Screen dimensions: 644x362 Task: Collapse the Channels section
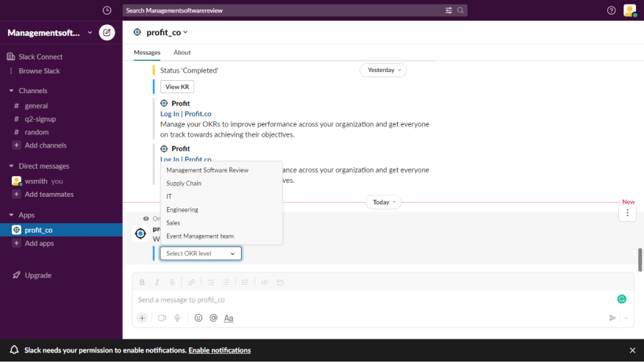coord(11,91)
